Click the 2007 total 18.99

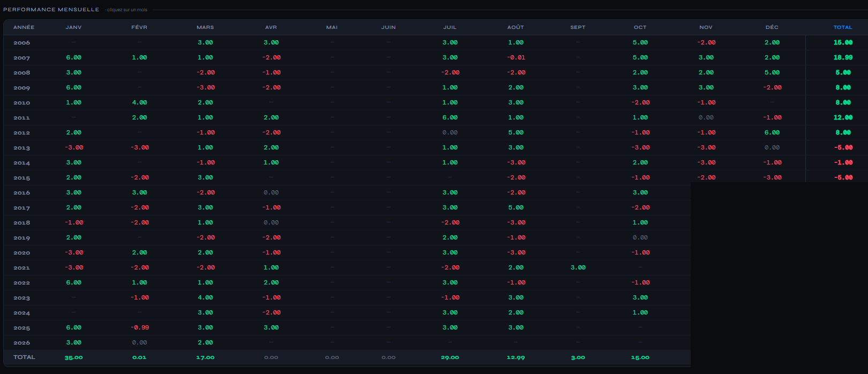pyautogui.click(x=843, y=57)
